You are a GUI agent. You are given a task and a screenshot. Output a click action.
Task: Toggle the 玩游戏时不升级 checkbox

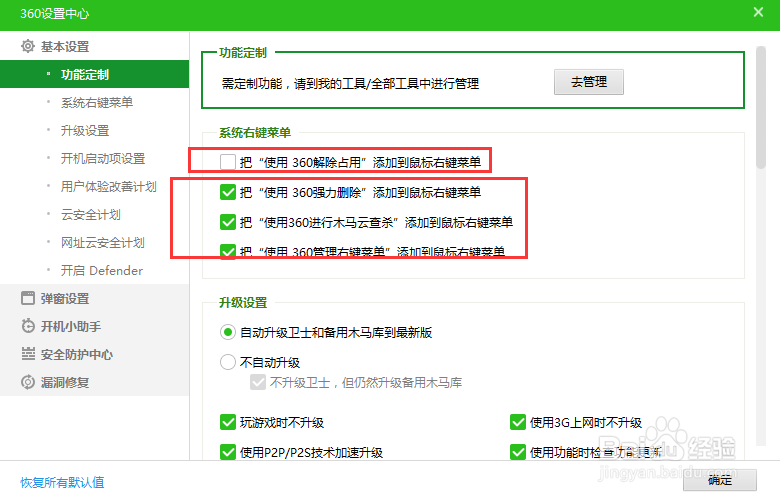[x=228, y=422]
